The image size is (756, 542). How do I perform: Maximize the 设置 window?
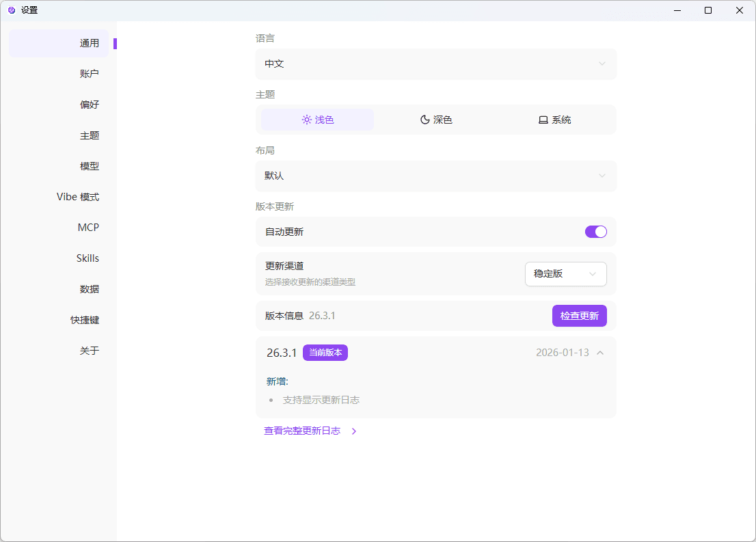708,10
